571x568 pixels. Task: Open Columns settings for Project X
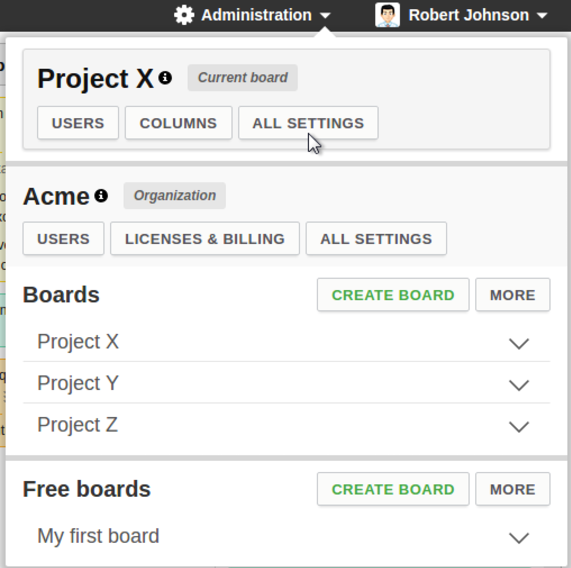[178, 123]
